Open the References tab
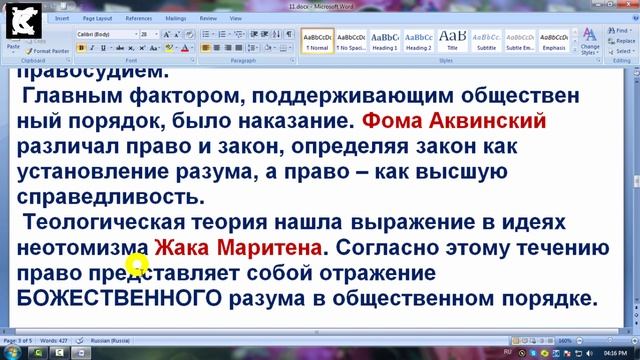Screen dimensions: 640x360 (x=139, y=18)
